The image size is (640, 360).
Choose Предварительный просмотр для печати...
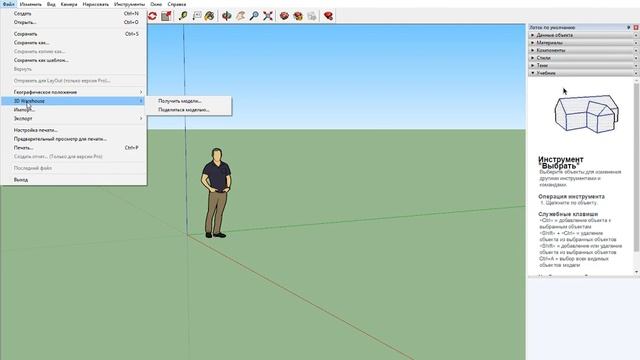point(74,139)
